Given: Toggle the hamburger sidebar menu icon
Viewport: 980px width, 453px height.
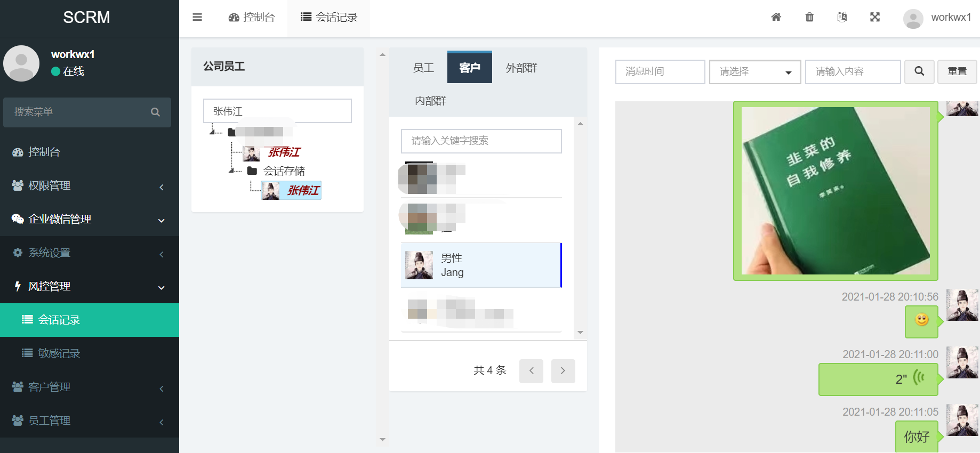Looking at the screenshot, I should [x=197, y=17].
